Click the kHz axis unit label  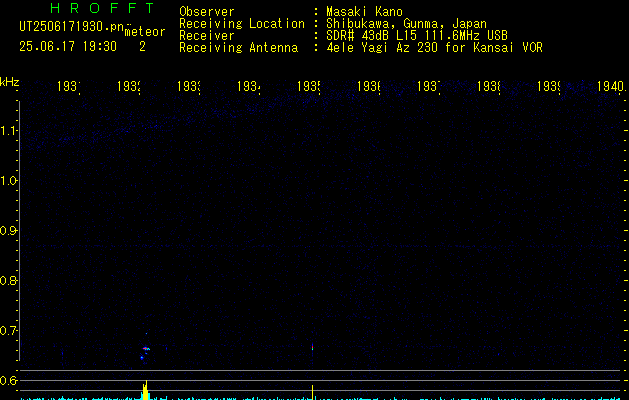(9, 82)
